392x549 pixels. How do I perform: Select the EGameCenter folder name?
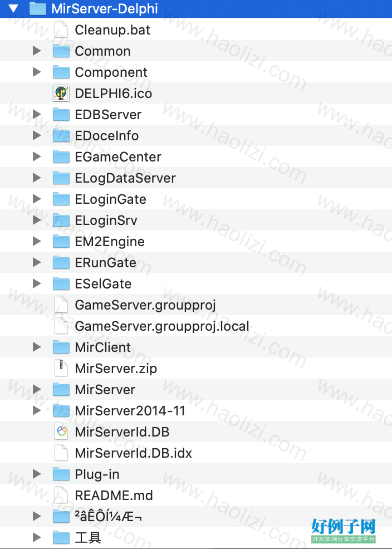(x=118, y=157)
